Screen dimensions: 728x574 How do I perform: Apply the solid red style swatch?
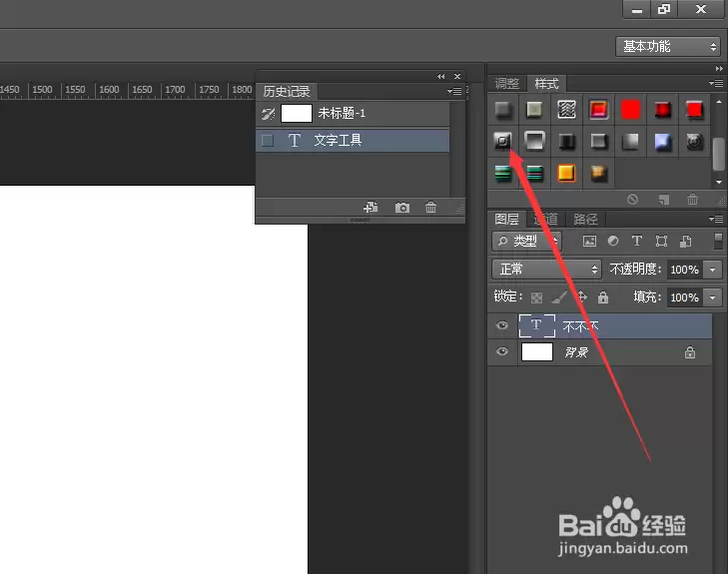pos(630,110)
